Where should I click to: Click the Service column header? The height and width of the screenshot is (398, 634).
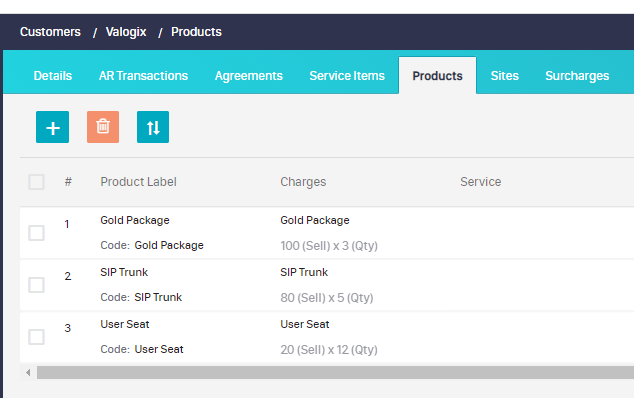[480, 182]
